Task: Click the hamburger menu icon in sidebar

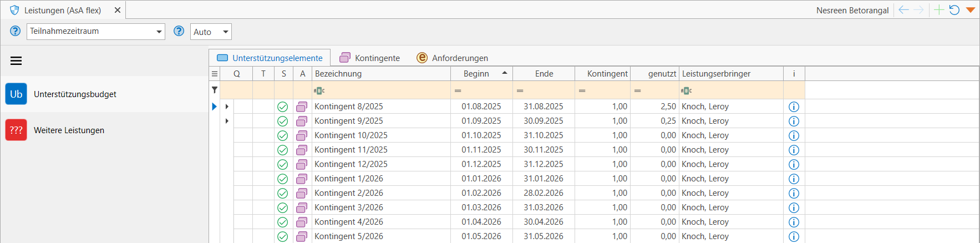Action: coord(16,61)
